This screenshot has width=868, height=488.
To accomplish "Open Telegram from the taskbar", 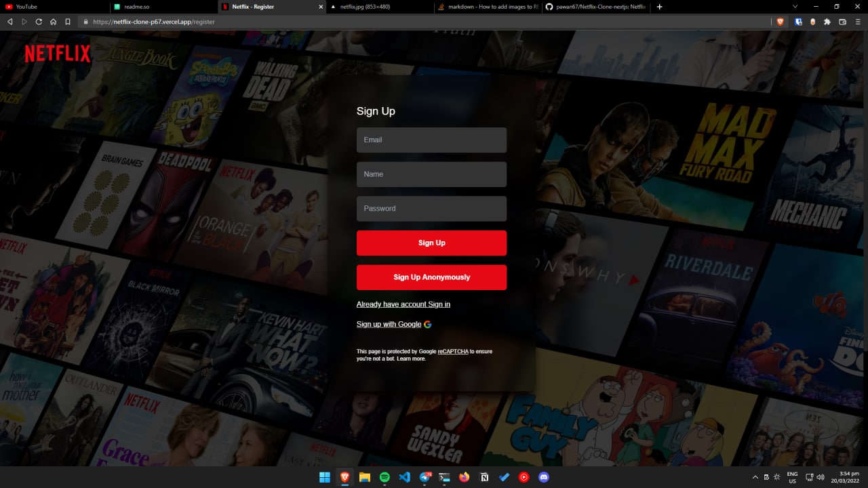I will (425, 477).
